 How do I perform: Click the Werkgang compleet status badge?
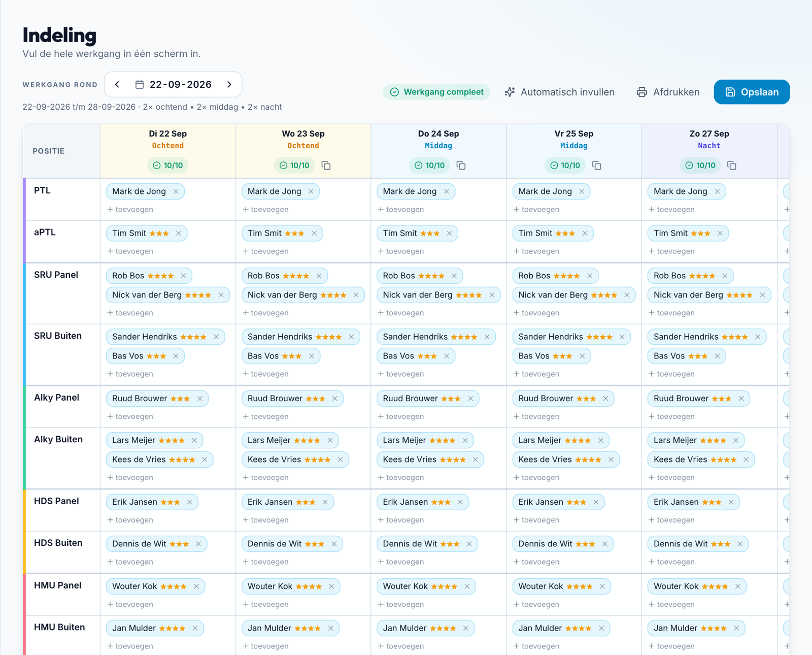tap(436, 92)
